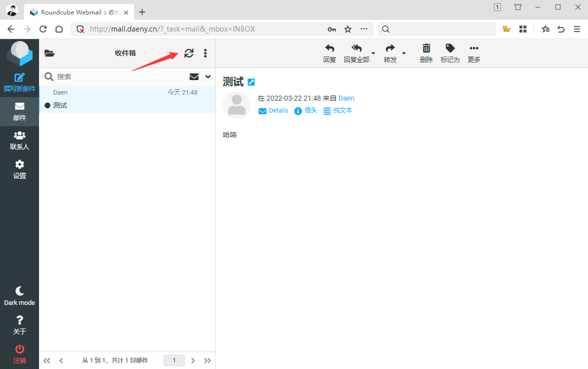588x369 pixels.
Task: Click the refresh mailbox icon
Action: (x=189, y=53)
